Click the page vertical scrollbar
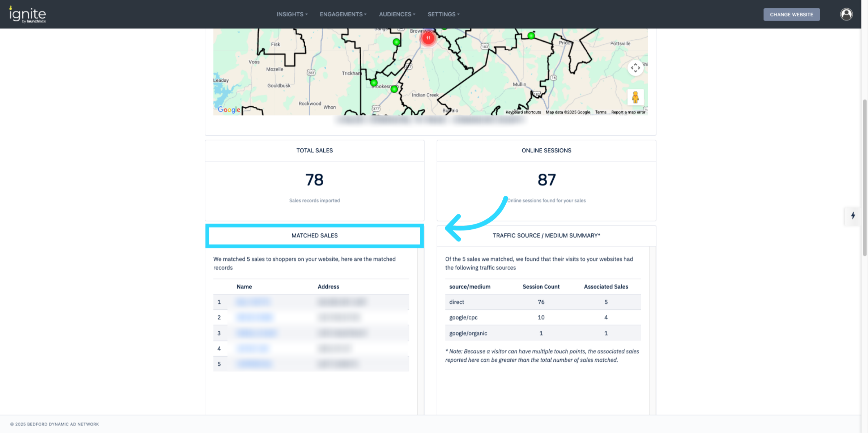Screen dimensions: 868x433 point(864,177)
